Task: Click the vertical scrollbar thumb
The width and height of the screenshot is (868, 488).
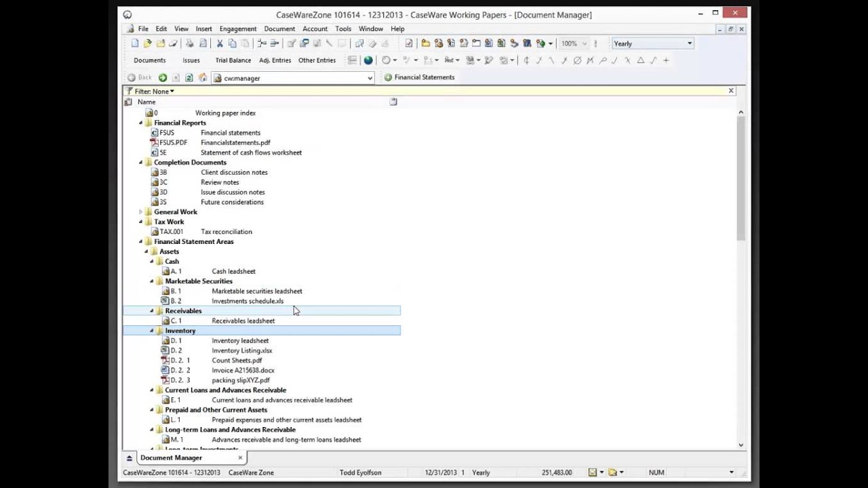Action: coord(741,178)
